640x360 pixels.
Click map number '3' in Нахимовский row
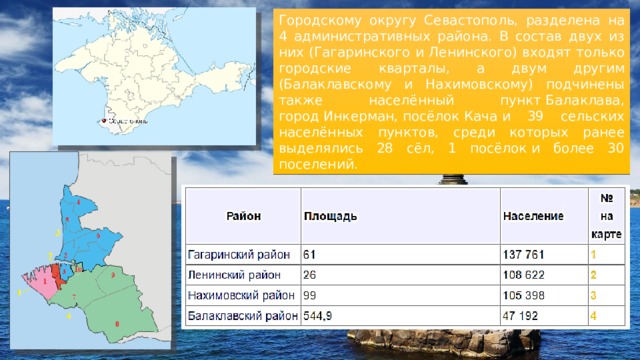(593, 295)
